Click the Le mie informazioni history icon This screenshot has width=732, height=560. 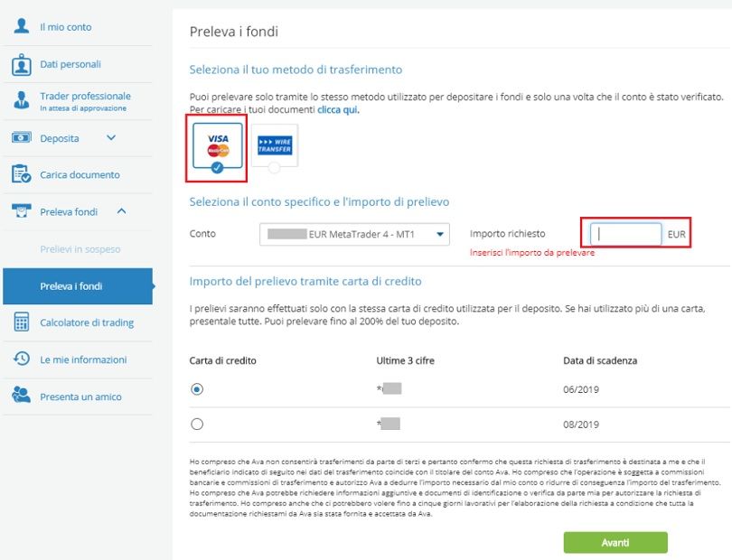click(x=22, y=359)
